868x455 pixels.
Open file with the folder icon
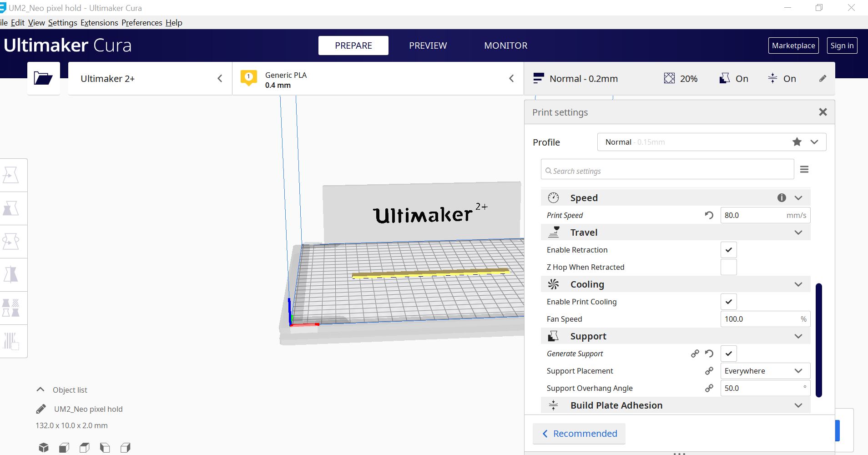click(43, 78)
